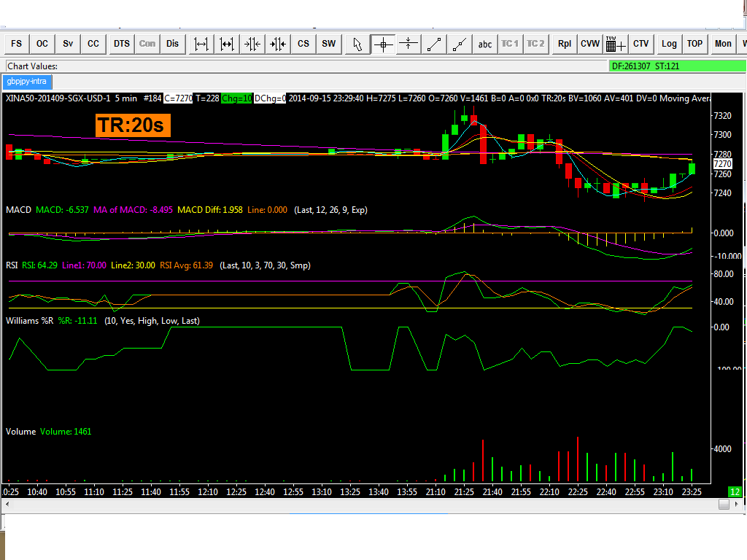The height and width of the screenshot is (560, 747).
Task: Click the %R: -11.11 value
Action: point(77,321)
